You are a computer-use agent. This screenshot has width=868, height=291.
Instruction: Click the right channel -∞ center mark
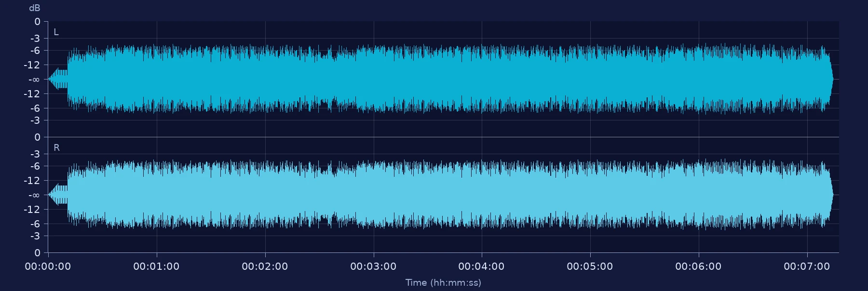click(x=34, y=195)
